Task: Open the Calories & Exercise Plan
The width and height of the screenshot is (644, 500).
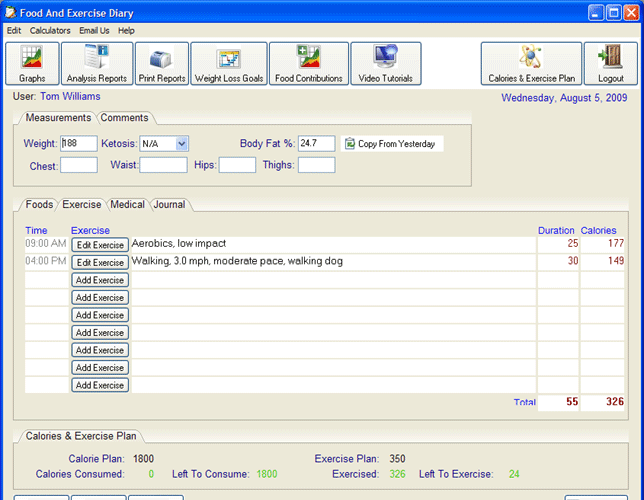Action: (x=531, y=63)
